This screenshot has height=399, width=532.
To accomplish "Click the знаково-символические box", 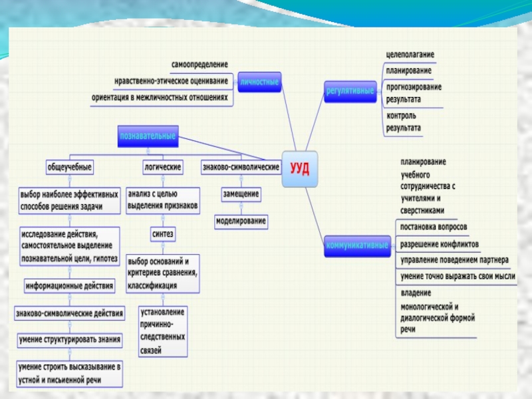I will (x=241, y=168).
